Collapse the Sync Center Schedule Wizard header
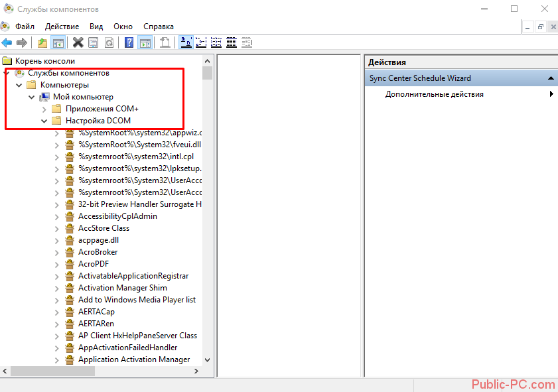Image resolution: width=558 pixels, height=392 pixels. 550,78
